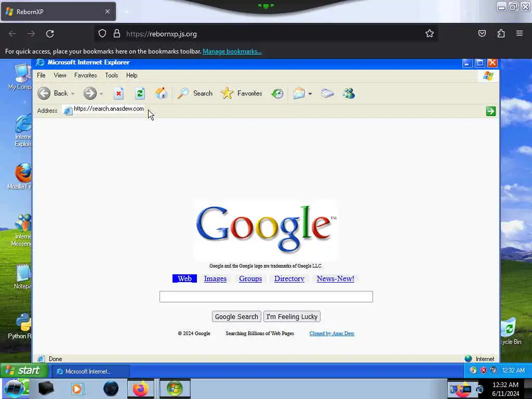Image resolution: width=532 pixels, height=399 pixels.
Task: Click the Firefox reload page button
Action: [x=50, y=34]
